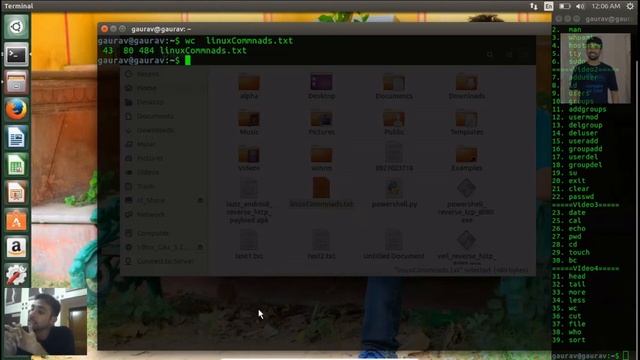Click '11. addgroups' in right terminal
Viewport: 640px width, 360px height.
[x=579, y=109]
